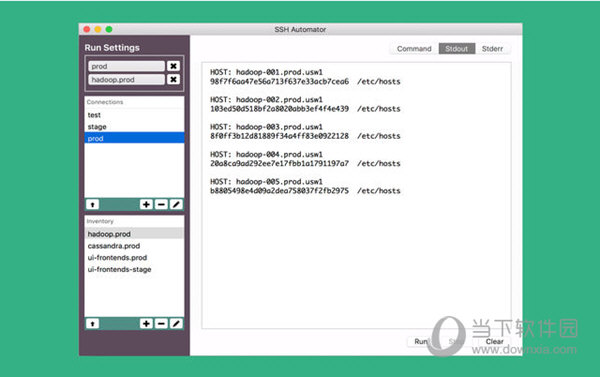
Task: Add a new connection with plus button
Action: point(146,204)
